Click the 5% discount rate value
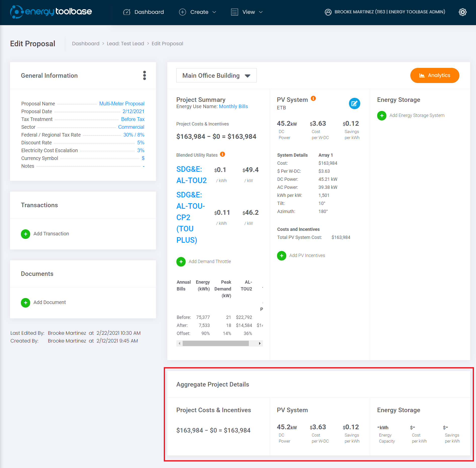This screenshot has width=476, height=468. [141, 143]
